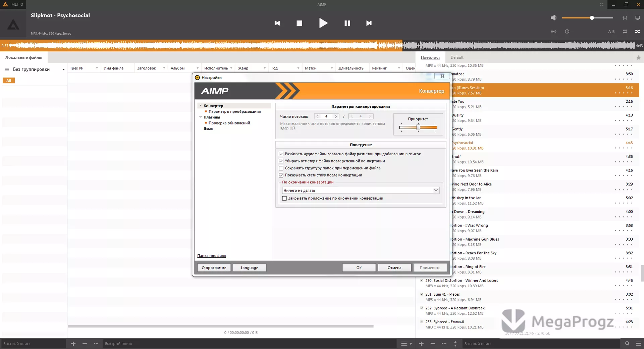644x349 pixels.
Task: Switch to the Default playlist tab
Action: (x=457, y=57)
